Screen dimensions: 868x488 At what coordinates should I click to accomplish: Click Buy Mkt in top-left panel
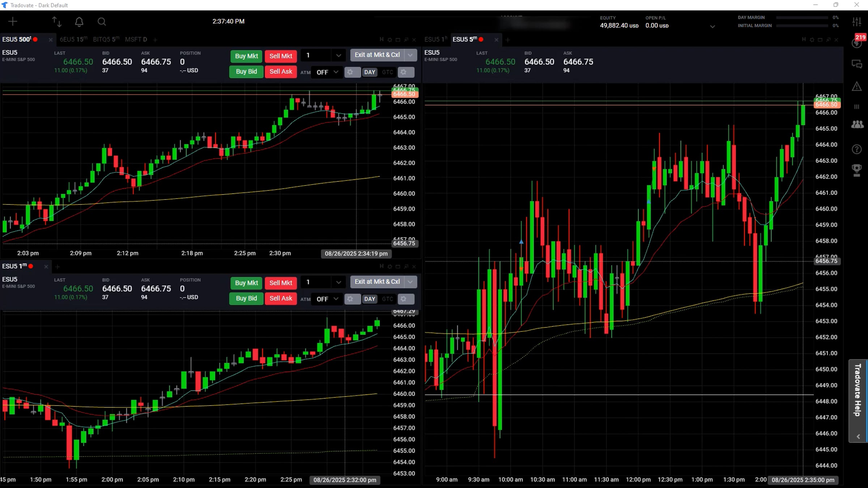(246, 56)
